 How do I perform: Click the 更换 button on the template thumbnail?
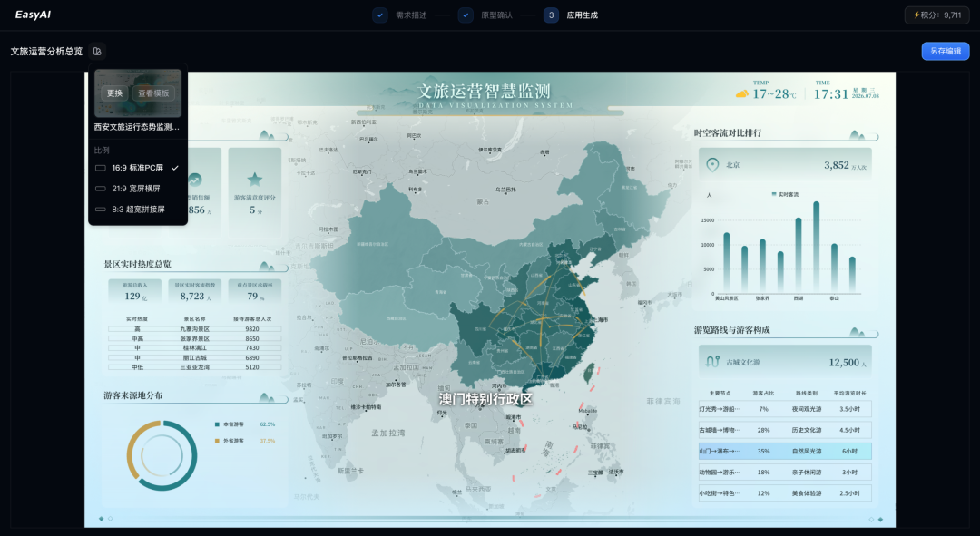114,93
